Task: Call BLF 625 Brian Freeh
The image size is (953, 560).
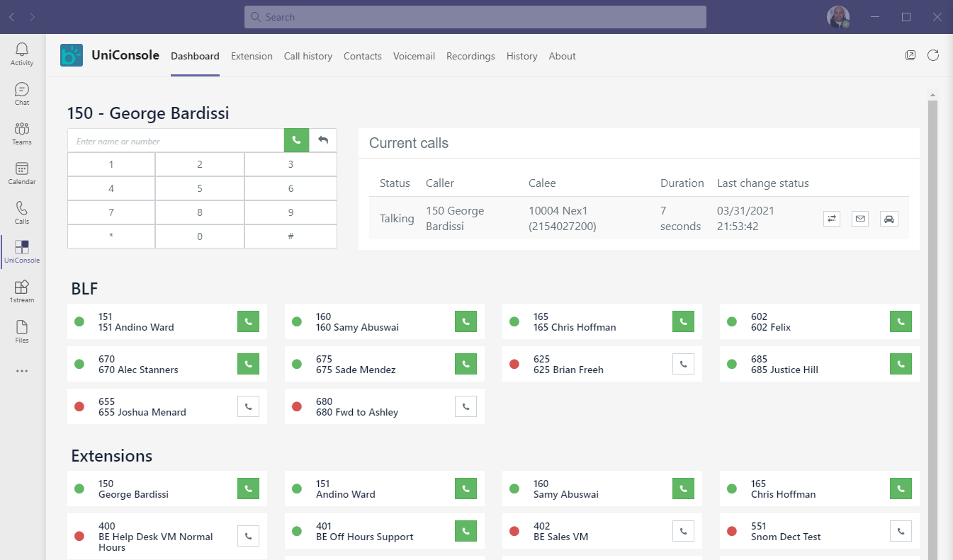Action: 683,364
